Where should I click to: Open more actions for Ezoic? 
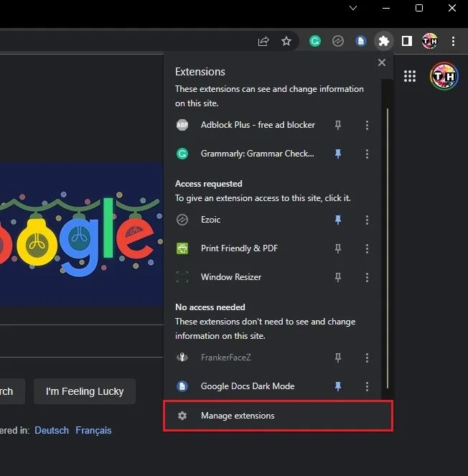pyautogui.click(x=367, y=220)
